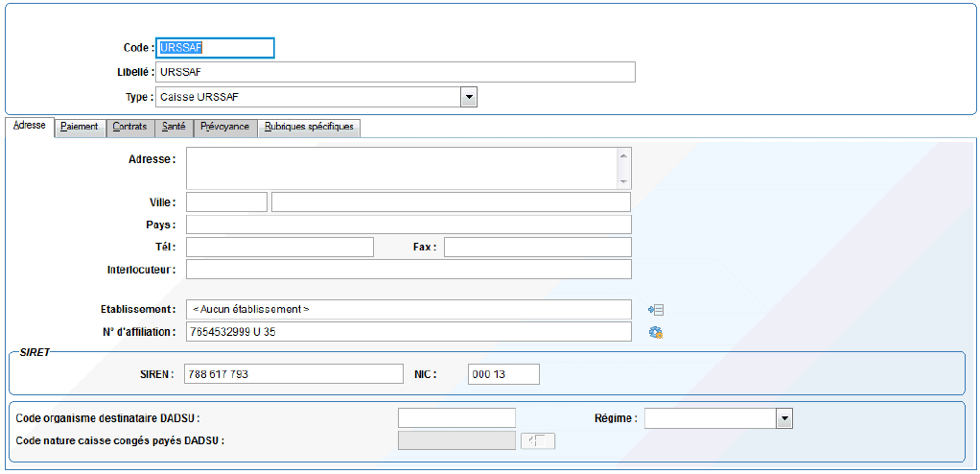
Task: Switch to the Paiement tab
Action: tap(80, 127)
